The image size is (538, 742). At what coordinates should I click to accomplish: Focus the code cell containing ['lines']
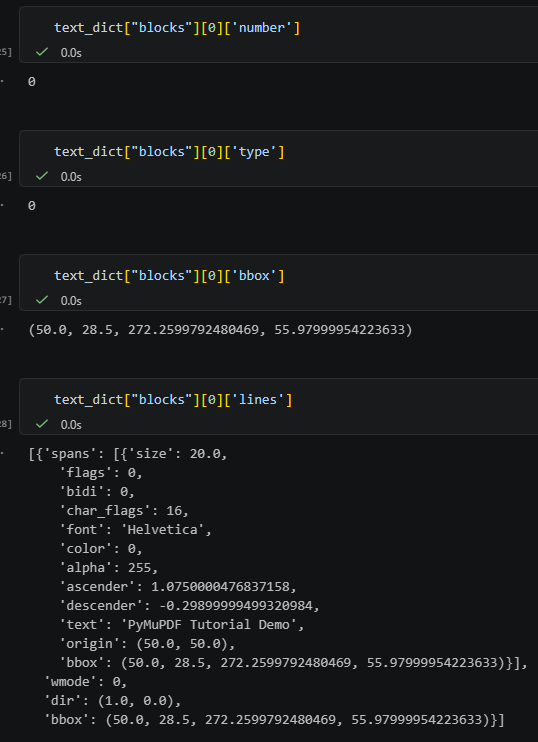pos(279,406)
